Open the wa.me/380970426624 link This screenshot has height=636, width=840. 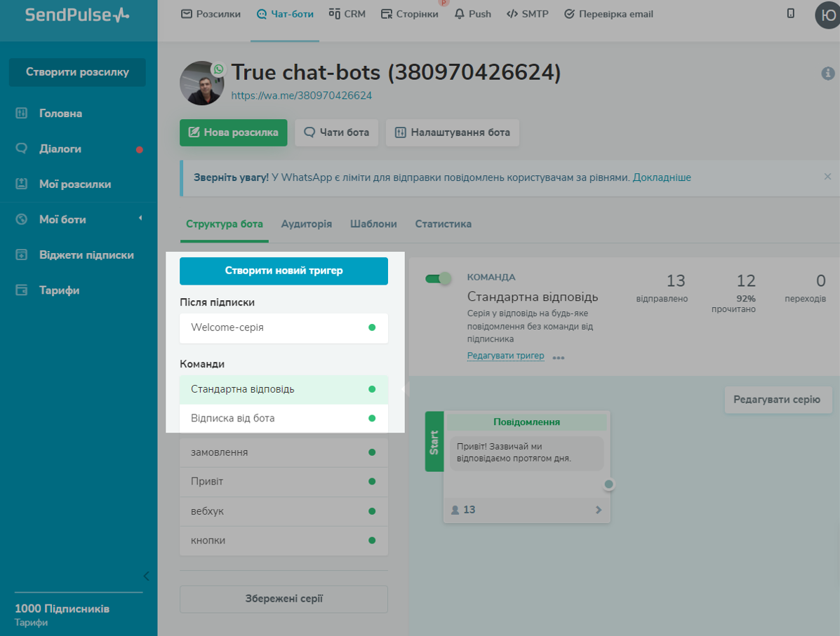pyautogui.click(x=301, y=96)
